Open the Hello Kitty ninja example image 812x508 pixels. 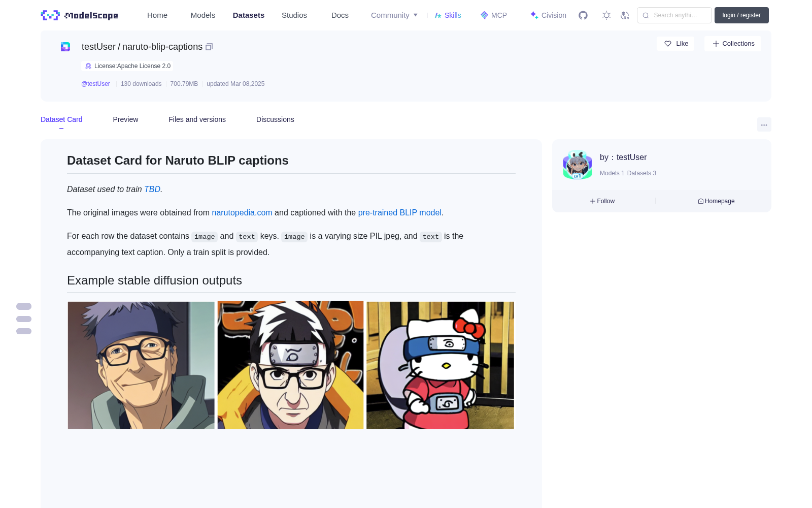(x=440, y=365)
